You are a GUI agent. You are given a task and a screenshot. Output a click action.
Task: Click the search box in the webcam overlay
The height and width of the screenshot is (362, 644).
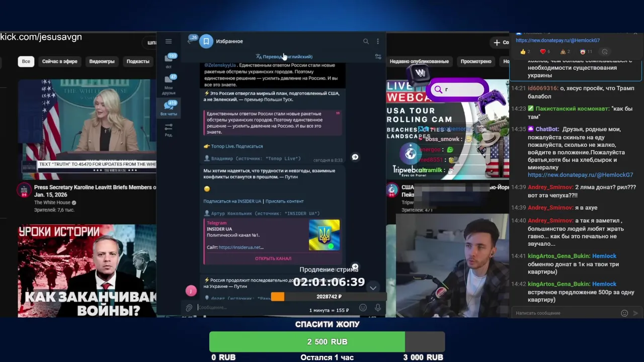458,89
